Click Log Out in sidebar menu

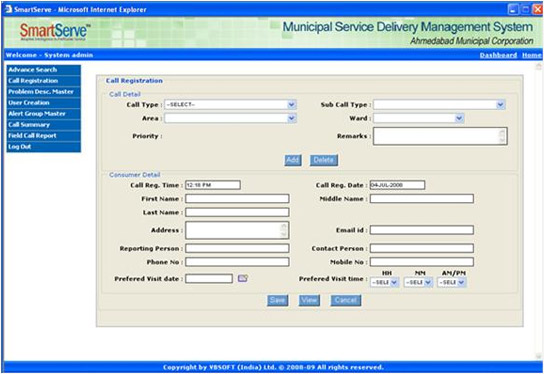click(x=44, y=147)
